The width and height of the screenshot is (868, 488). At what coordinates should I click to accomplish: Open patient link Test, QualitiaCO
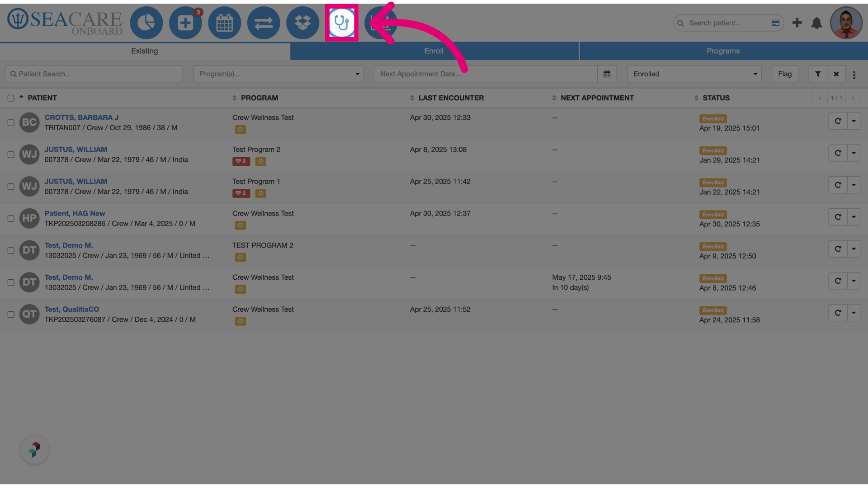coord(71,309)
